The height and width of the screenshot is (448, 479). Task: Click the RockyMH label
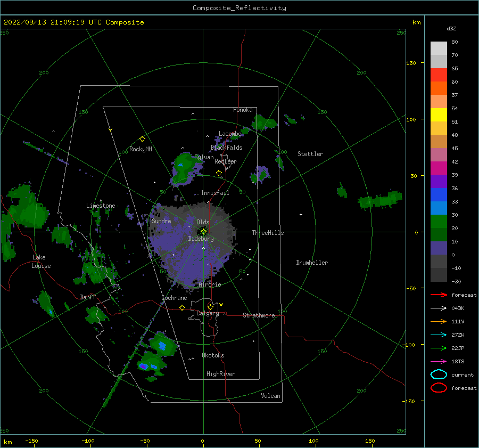coord(141,149)
